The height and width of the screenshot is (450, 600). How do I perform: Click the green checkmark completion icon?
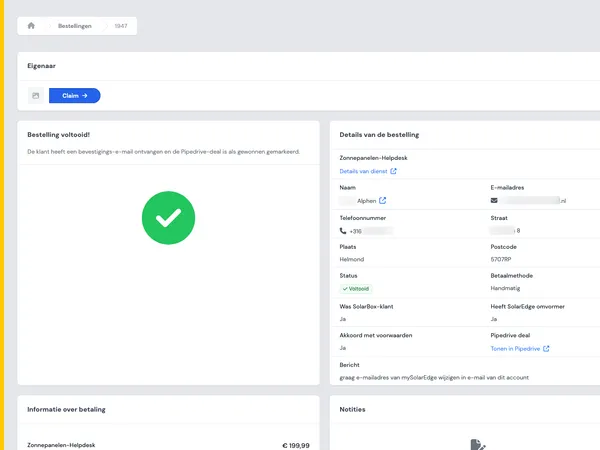pos(168,218)
